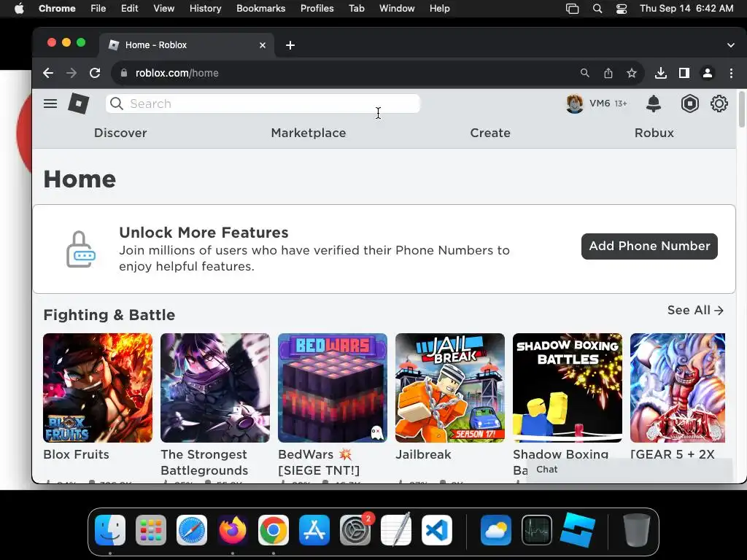747x560 pixels.
Task: Open the Jailbreak game thumbnail
Action: point(449,388)
